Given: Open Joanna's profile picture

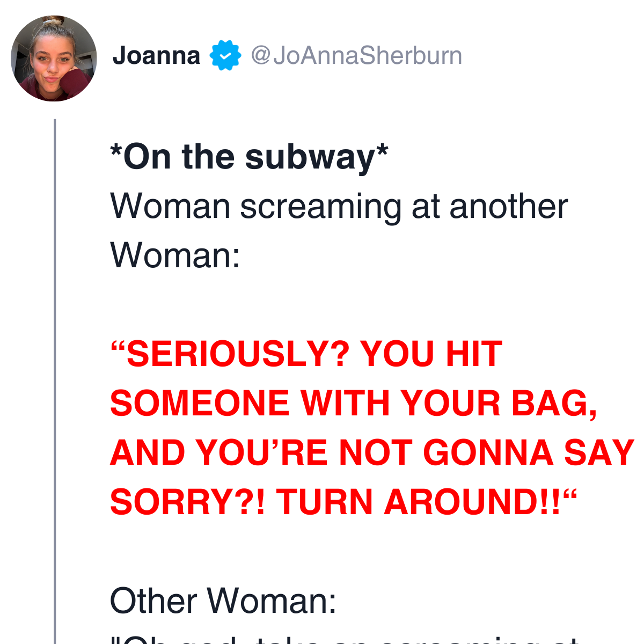Looking at the screenshot, I should pyautogui.click(x=54, y=58).
